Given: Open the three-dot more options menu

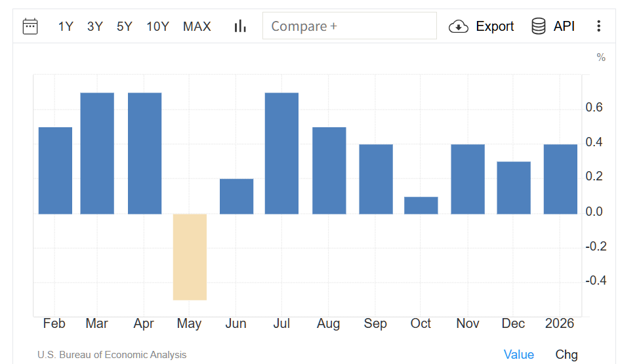Looking at the screenshot, I should pos(598,26).
